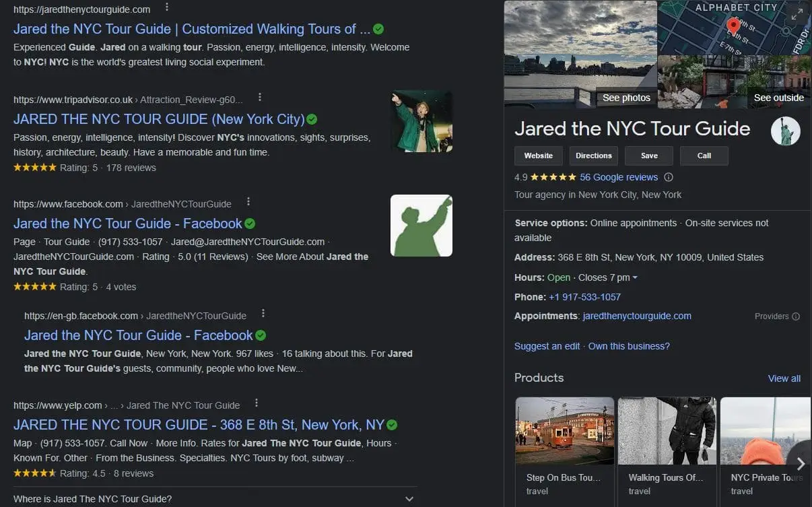Click green checkmark beside Tripadvisor result title
This screenshot has width=812, height=507.
pos(312,119)
